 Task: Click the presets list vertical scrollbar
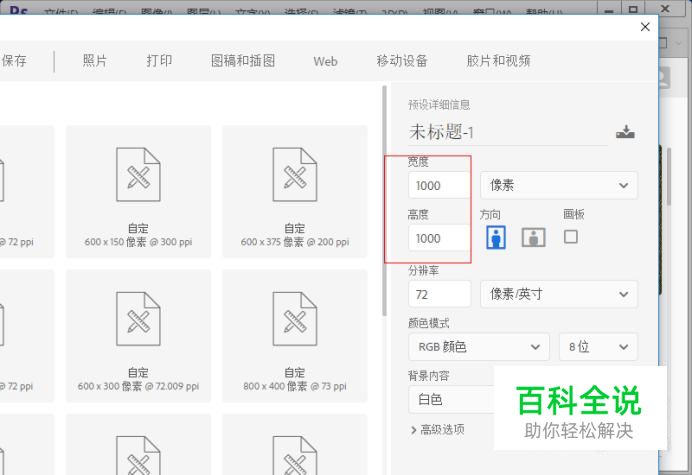click(x=384, y=201)
